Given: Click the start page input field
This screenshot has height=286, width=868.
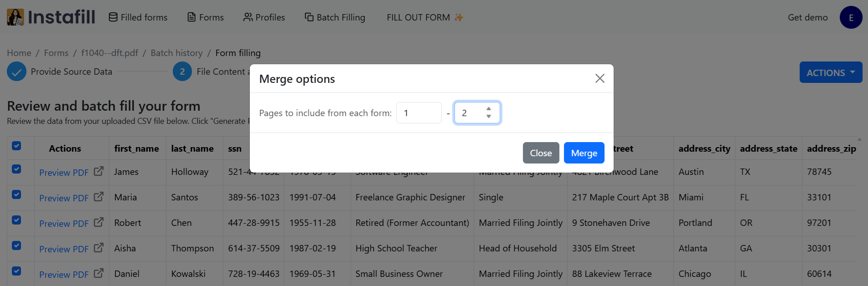Looking at the screenshot, I should click(x=419, y=113).
